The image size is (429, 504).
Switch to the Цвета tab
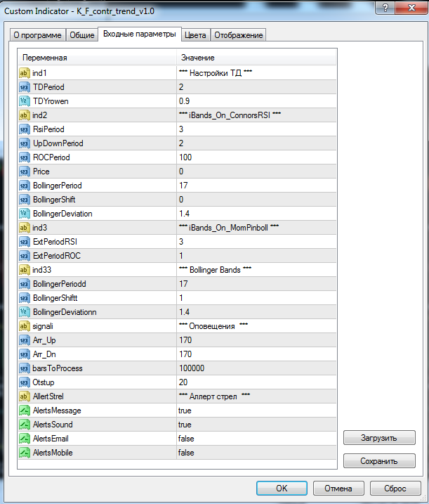(x=195, y=35)
